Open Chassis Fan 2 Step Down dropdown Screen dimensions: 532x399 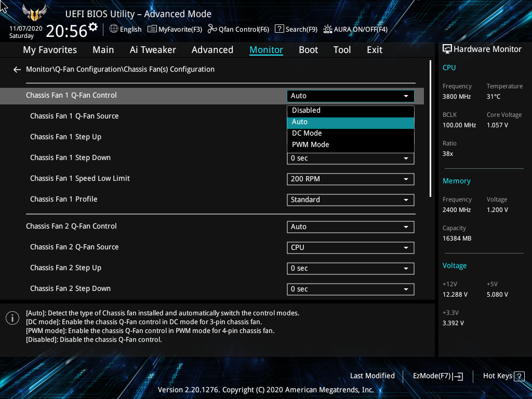(351, 289)
